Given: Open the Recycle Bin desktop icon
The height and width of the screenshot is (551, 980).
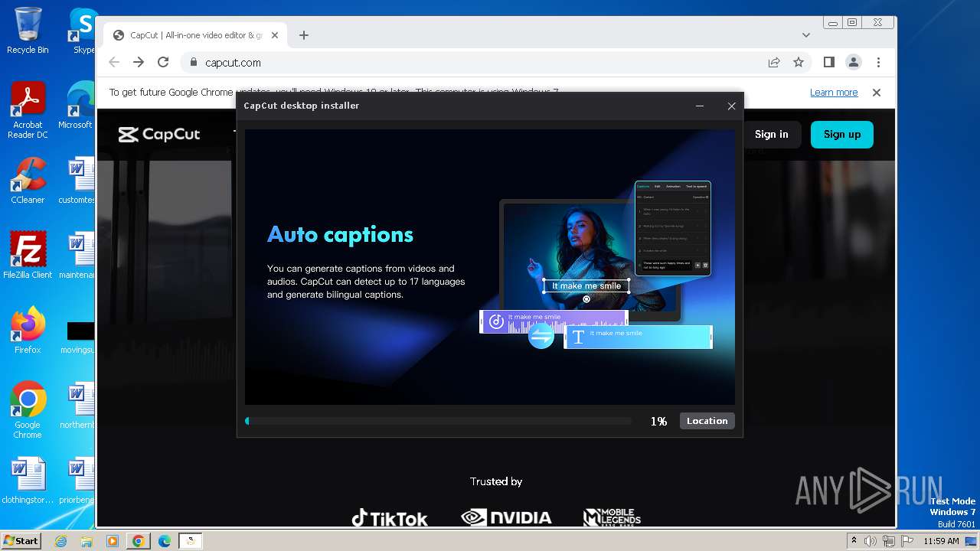Looking at the screenshot, I should click(28, 31).
